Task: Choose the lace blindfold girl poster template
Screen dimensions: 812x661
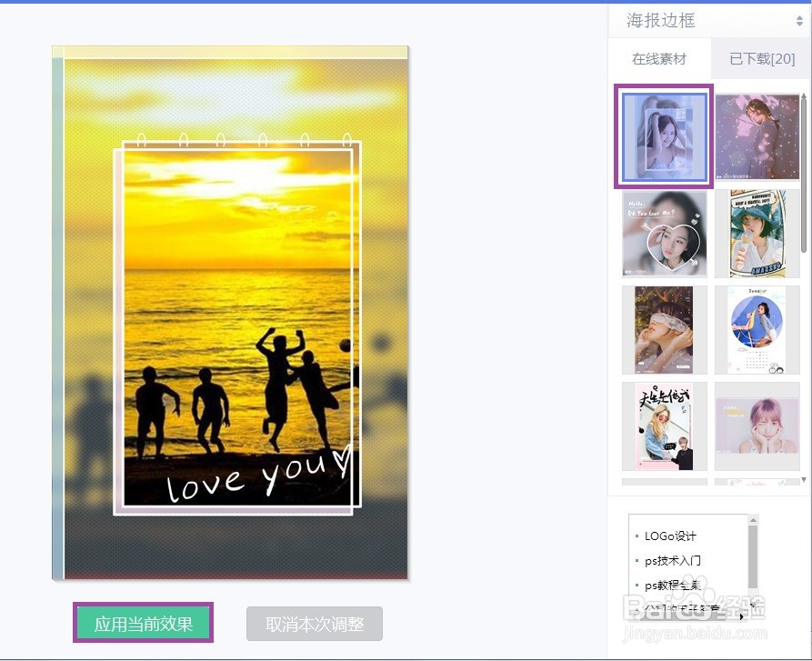Action: (x=664, y=330)
